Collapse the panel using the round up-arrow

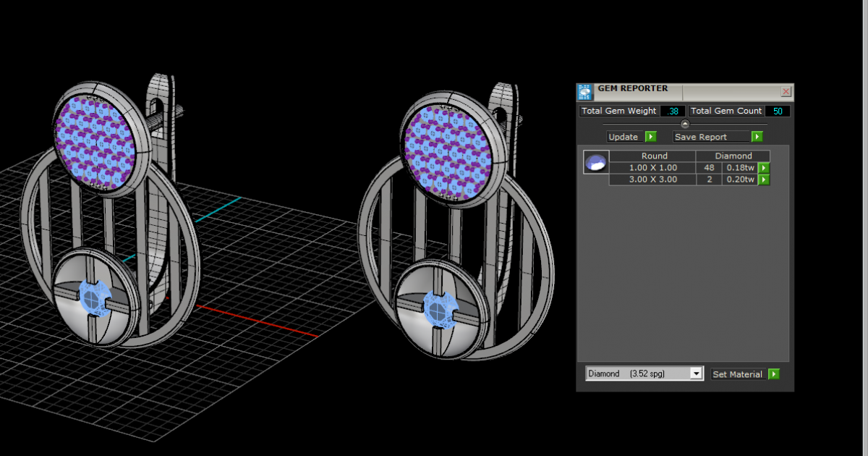tap(685, 124)
